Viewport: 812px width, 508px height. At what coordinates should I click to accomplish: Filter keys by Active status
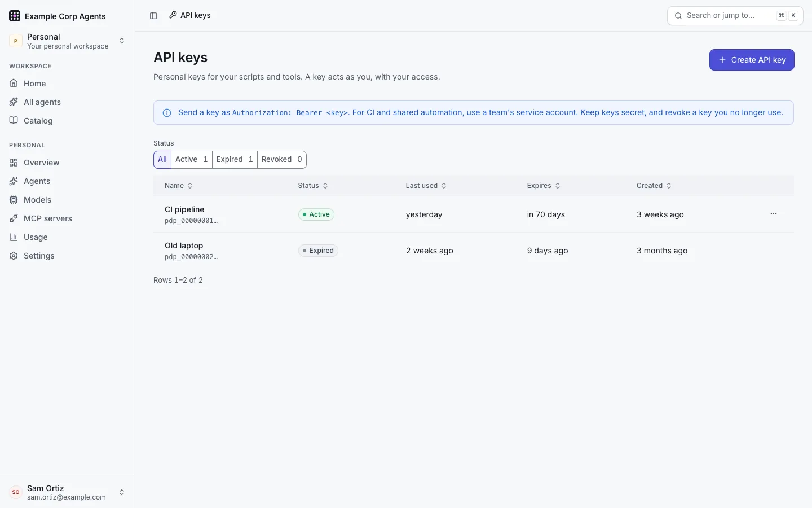click(192, 160)
